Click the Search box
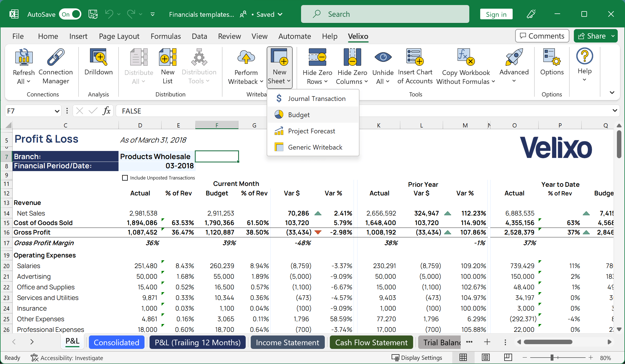This screenshot has width=625, height=364. tap(385, 14)
